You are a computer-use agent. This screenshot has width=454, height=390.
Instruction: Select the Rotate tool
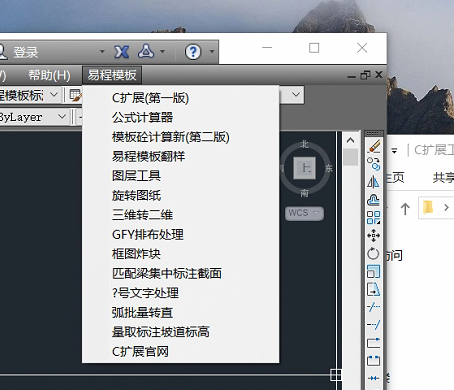pyautogui.click(x=374, y=253)
